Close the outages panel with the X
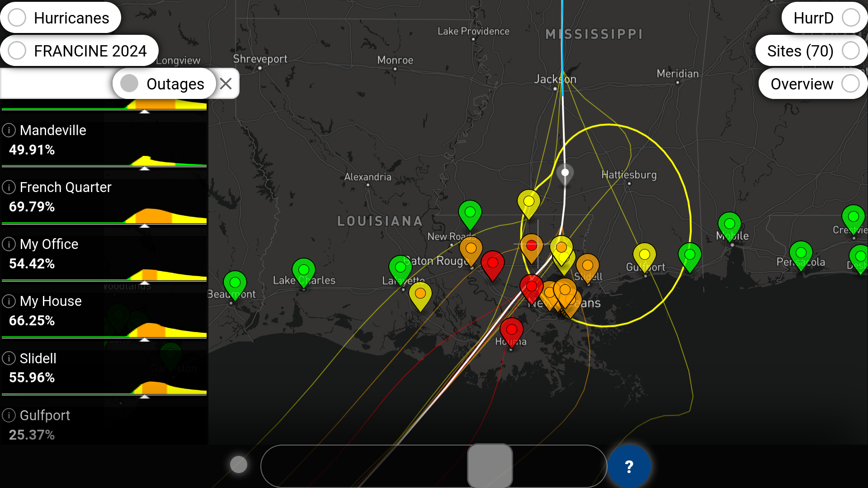Viewport: 868px width, 488px height. coord(226,84)
